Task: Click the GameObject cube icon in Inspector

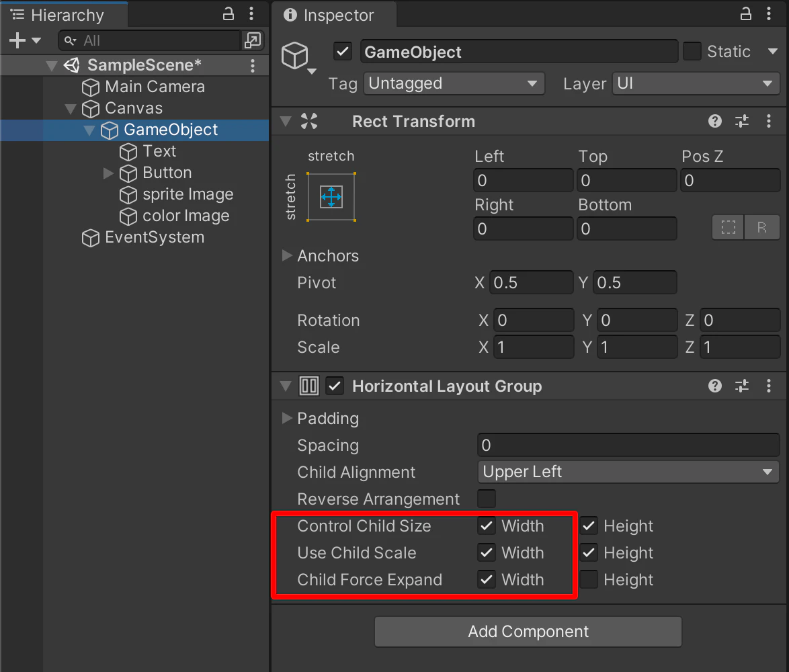Action: pos(295,55)
